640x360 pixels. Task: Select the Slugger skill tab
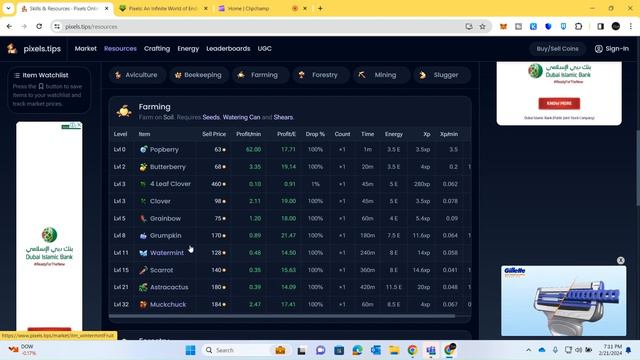pos(441,75)
